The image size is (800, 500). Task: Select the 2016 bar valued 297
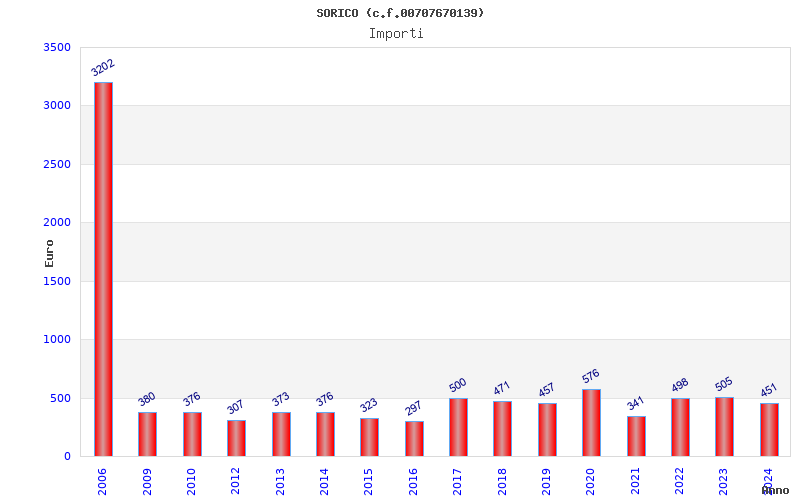(x=414, y=439)
